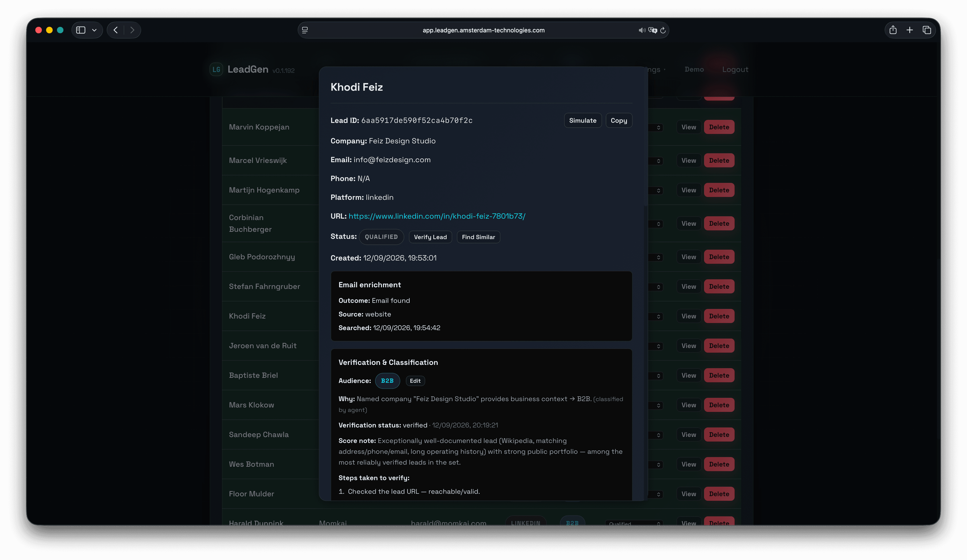
Task: Toggle the Safari sidebar icon
Action: point(81,30)
